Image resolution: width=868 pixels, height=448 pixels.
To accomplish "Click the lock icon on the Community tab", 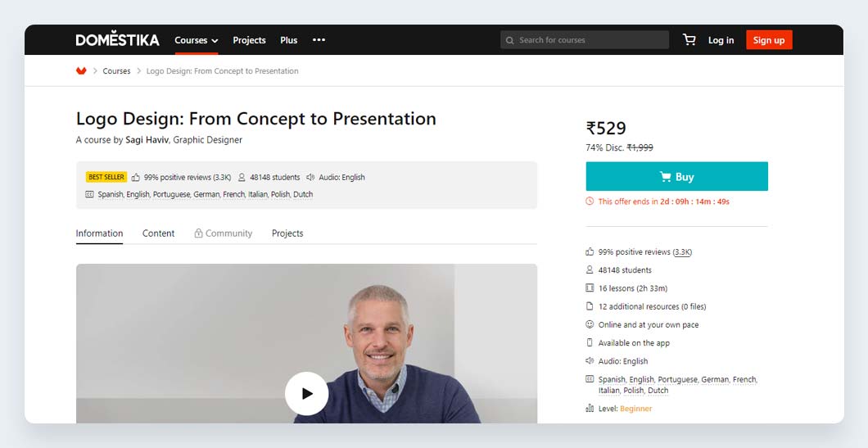I will pos(198,233).
